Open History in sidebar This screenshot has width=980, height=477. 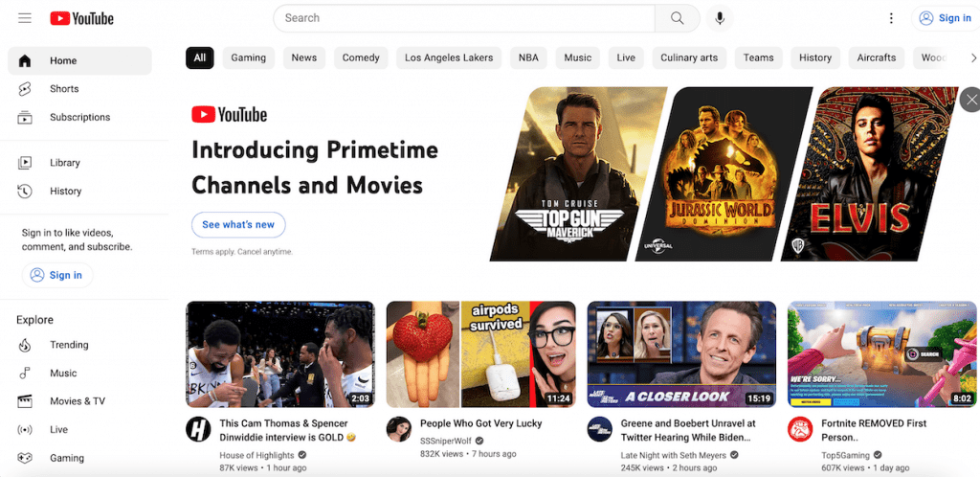79,191
